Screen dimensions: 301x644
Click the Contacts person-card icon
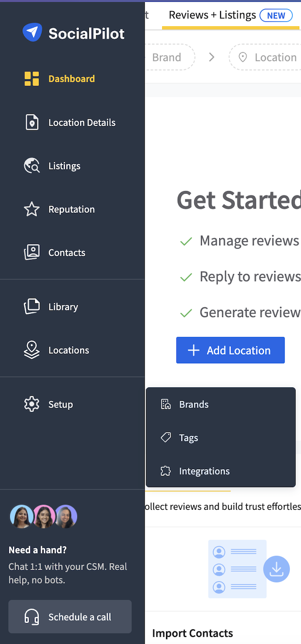tap(32, 252)
